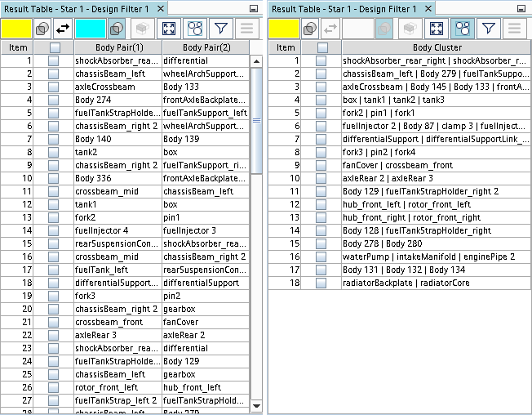Click the filter funnel icon in right panel
532x415 pixels.
point(488,28)
